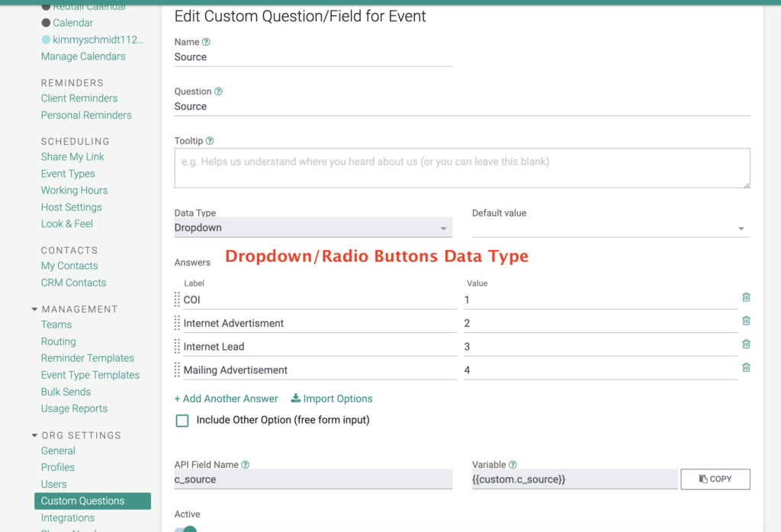The image size is (781, 532).
Task: Open Teams management page
Action: [x=56, y=325]
